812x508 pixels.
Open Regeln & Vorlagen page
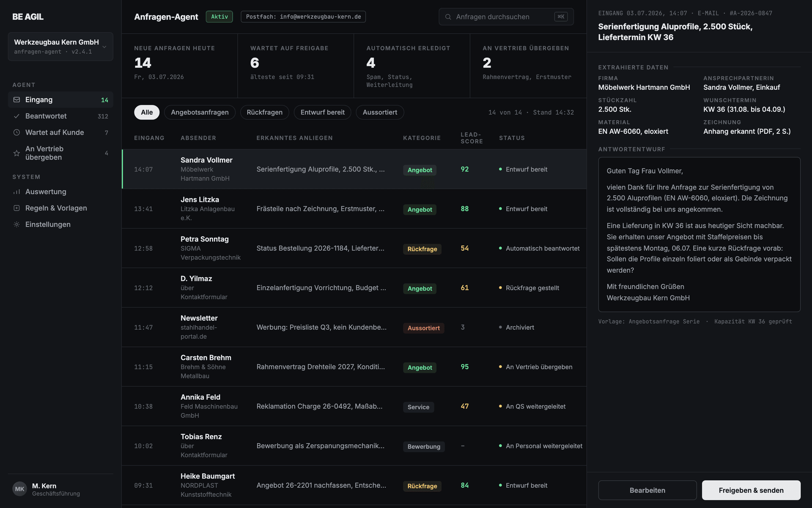60,208
